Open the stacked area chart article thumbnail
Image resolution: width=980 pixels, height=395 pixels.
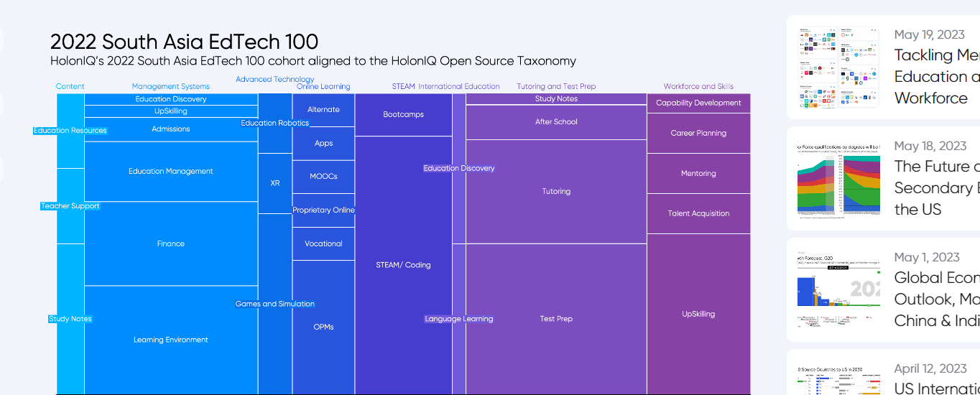pyautogui.click(x=838, y=179)
